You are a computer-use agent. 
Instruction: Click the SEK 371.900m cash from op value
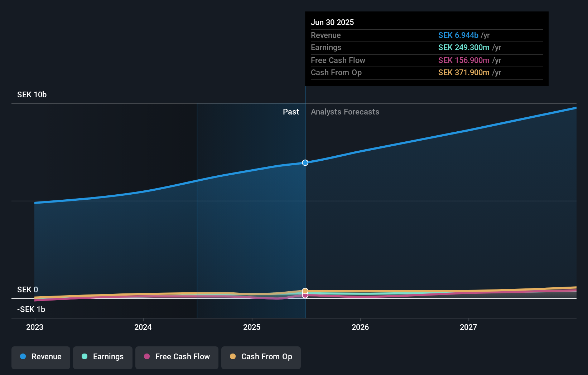tap(464, 72)
